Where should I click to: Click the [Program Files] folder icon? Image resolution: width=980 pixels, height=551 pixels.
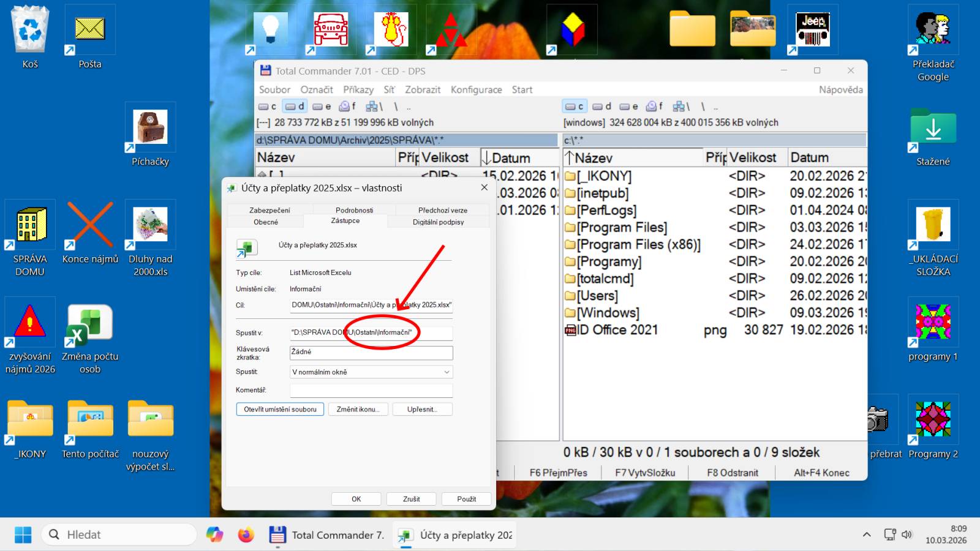[x=570, y=228]
